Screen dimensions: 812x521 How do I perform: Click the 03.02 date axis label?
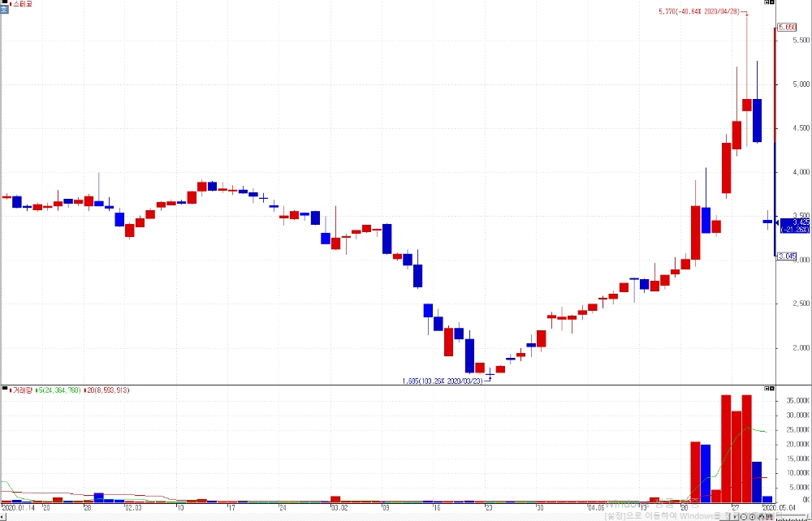tap(338, 507)
